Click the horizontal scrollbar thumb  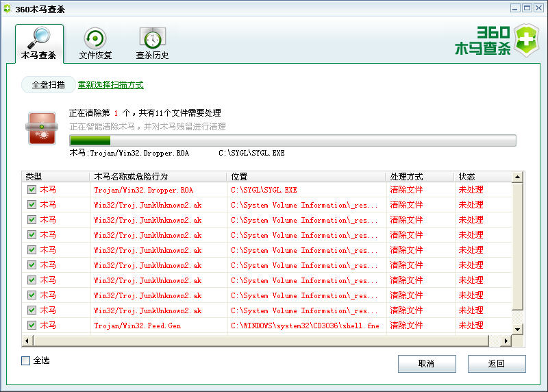(x=261, y=340)
